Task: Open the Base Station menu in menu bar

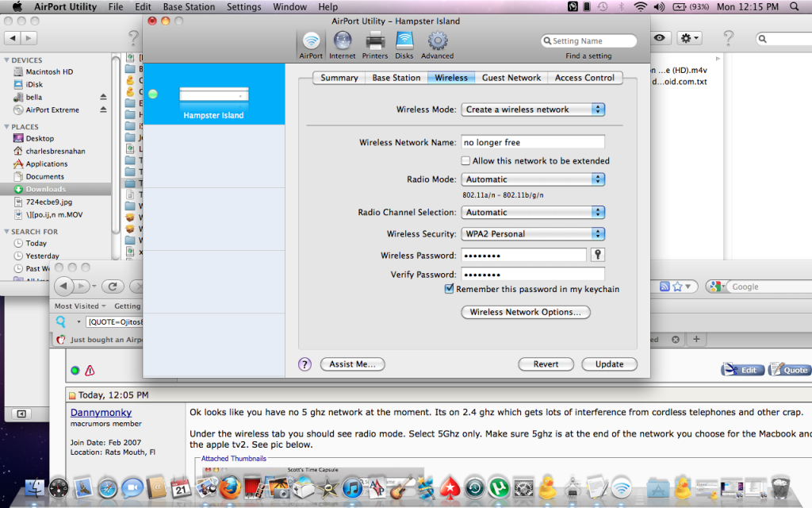Action: [189, 6]
